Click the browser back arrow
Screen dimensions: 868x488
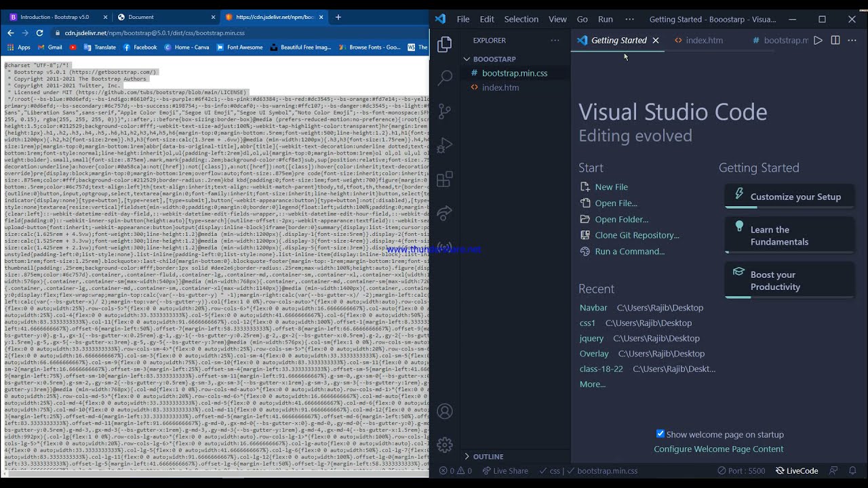11,33
